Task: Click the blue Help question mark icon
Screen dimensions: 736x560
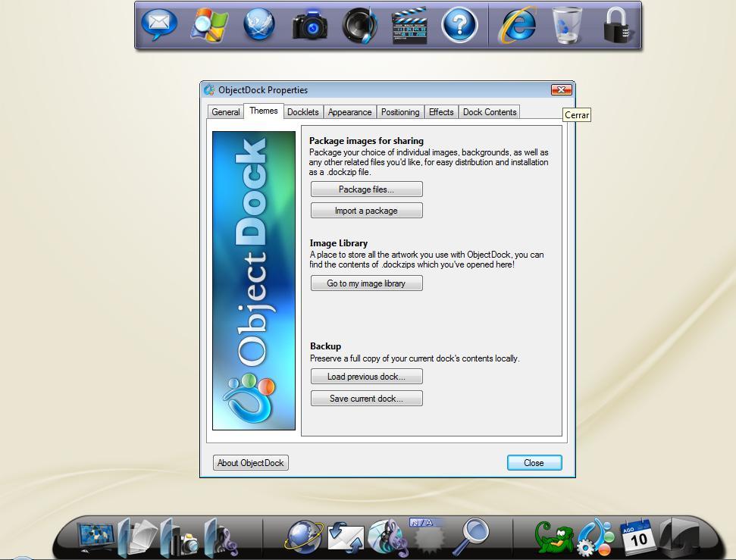Action: pos(461,24)
